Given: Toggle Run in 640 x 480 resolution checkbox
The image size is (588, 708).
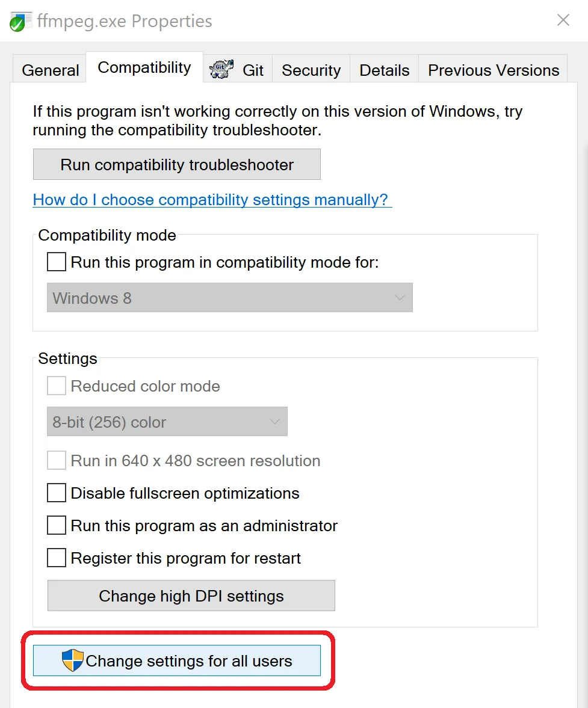Looking at the screenshot, I should click(x=57, y=461).
